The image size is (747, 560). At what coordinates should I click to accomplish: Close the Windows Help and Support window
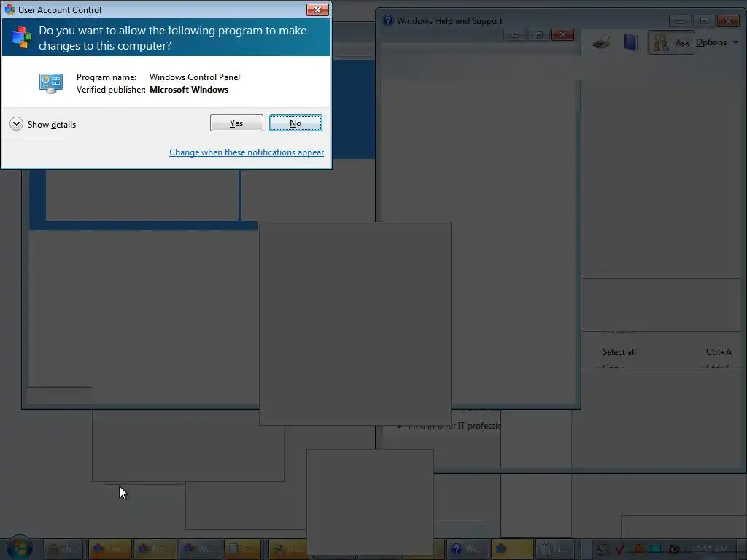pos(728,20)
